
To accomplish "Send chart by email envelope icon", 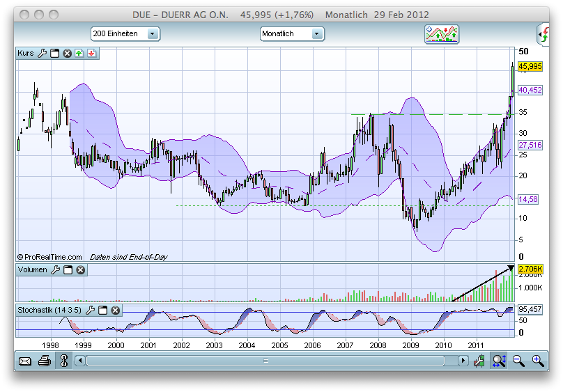I will [x=25, y=361].
